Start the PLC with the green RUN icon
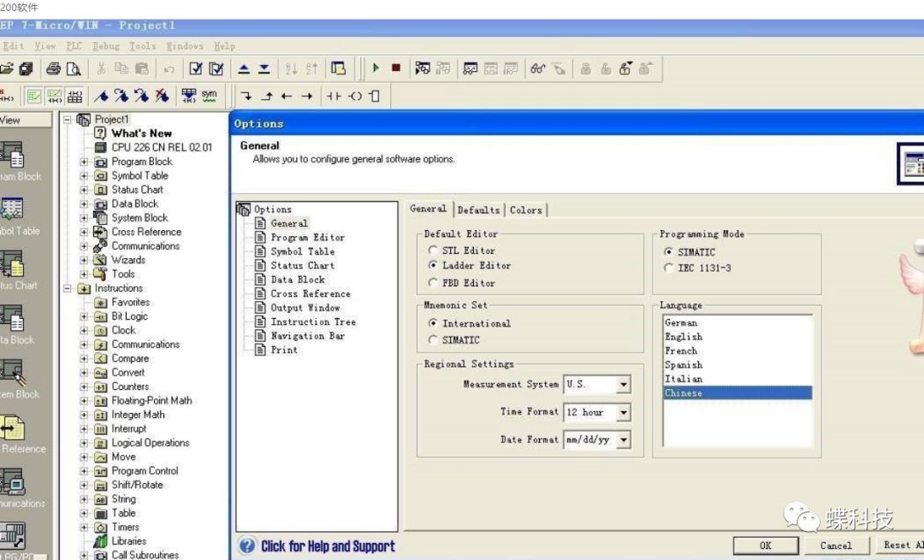The width and height of the screenshot is (924, 560). 376,68
